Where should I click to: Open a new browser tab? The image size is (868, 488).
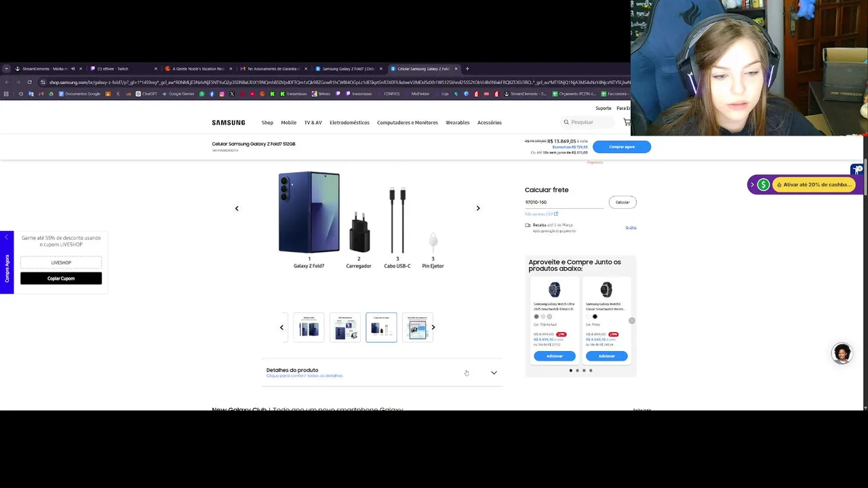(467, 68)
